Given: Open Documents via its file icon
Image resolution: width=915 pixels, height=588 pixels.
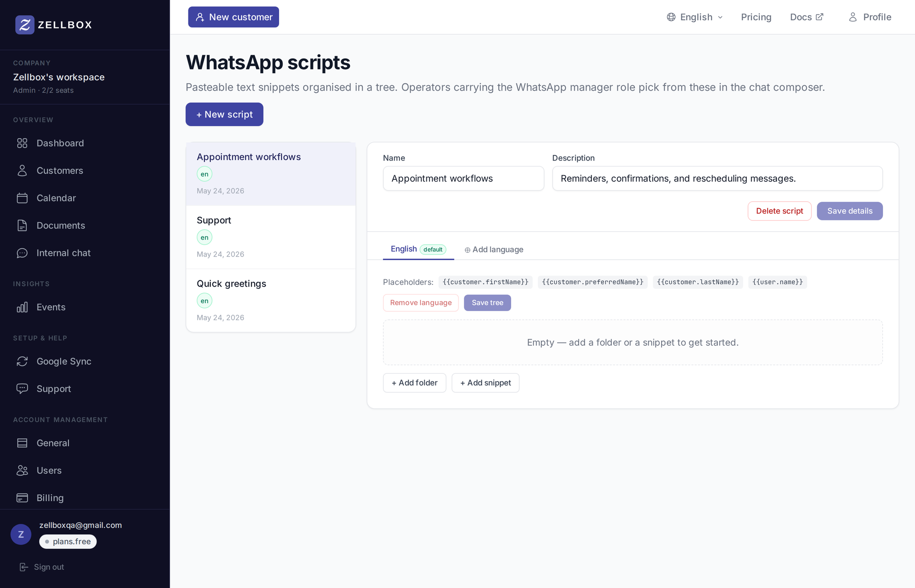Looking at the screenshot, I should pyautogui.click(x=22, y=225).
